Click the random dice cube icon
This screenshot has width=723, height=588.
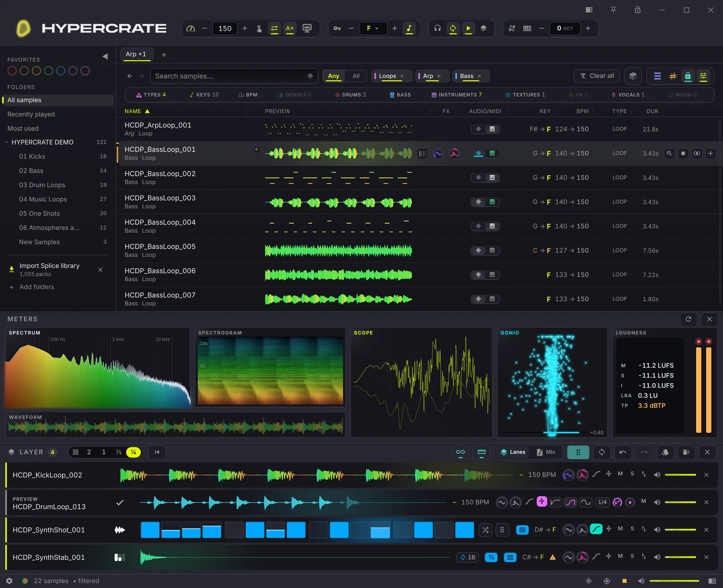click(633, 76)
